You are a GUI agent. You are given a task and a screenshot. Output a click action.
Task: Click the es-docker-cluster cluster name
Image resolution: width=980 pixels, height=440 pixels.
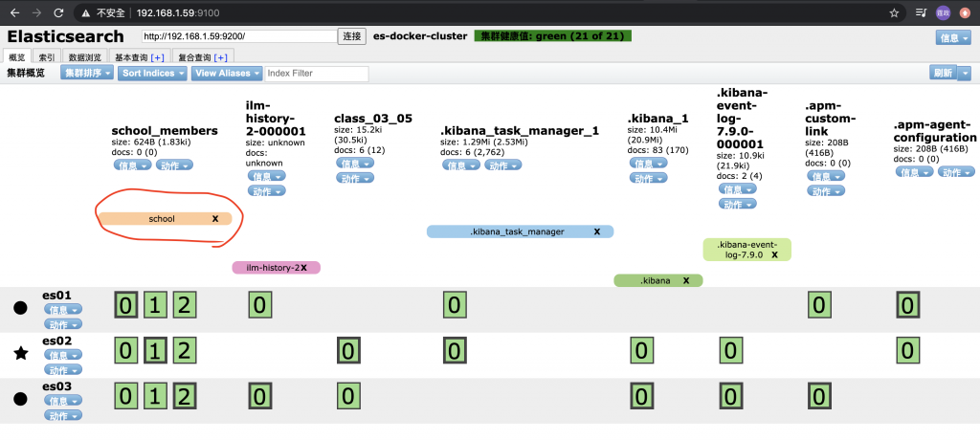point(420,36)
